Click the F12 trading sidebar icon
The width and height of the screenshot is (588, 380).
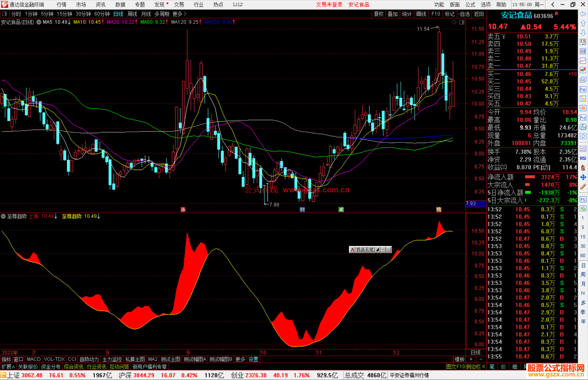pyautogui.click(x=583, y=118)
